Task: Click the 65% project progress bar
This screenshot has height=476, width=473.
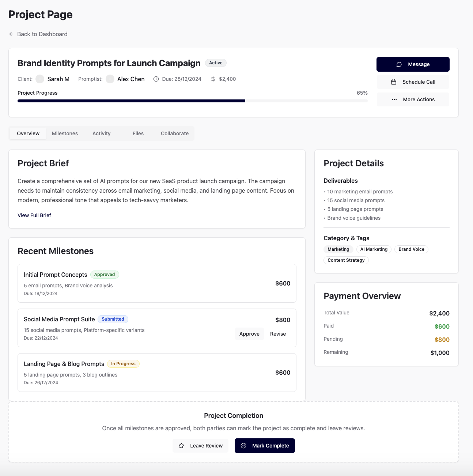Action: (193, 101)
